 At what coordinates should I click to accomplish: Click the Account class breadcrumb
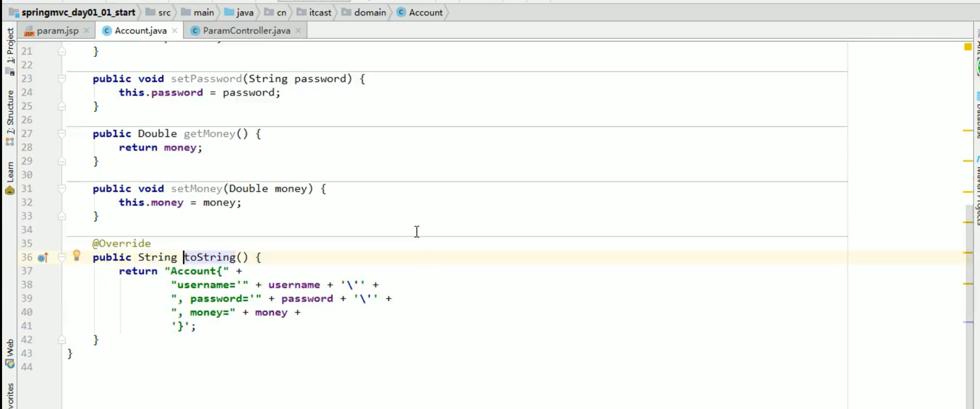point(425,12)
